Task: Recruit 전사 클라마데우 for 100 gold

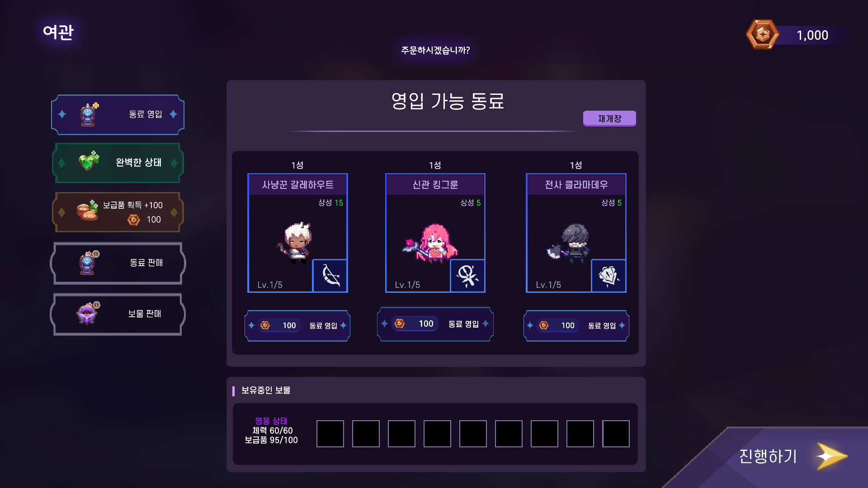Action: (576, 325)
